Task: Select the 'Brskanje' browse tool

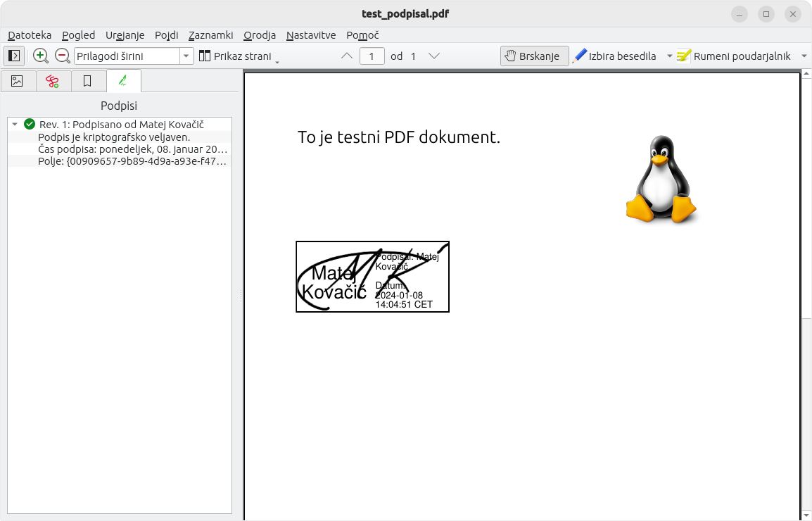Action: pos(534,56)
